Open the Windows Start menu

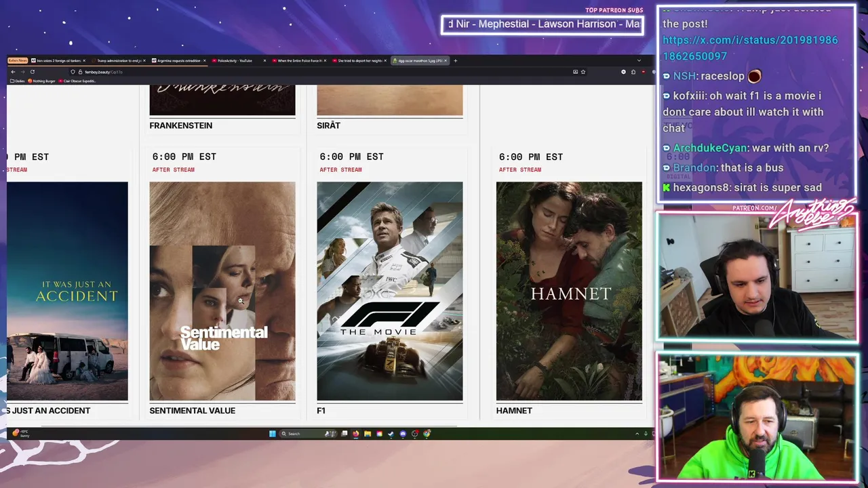pyautogui.click(x=273, y=434)
